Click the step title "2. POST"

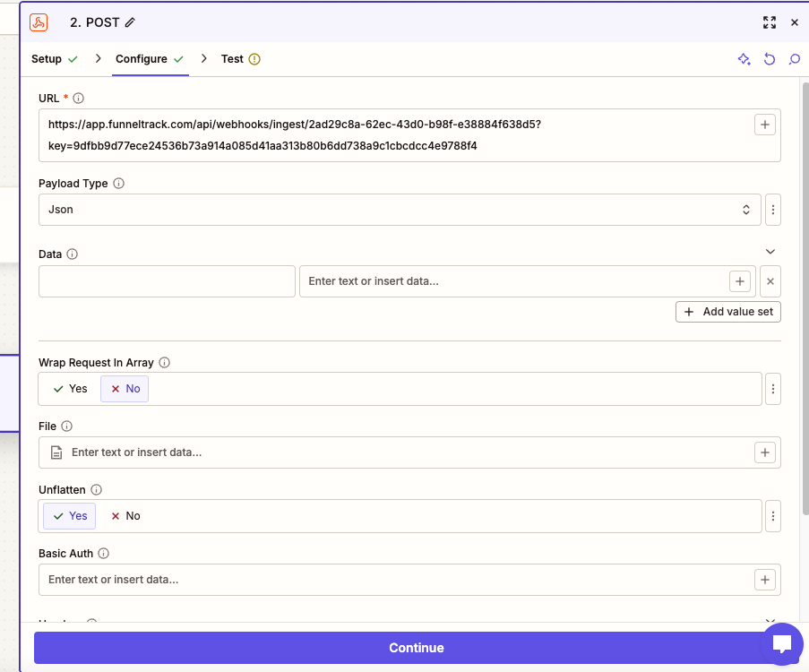94,22
